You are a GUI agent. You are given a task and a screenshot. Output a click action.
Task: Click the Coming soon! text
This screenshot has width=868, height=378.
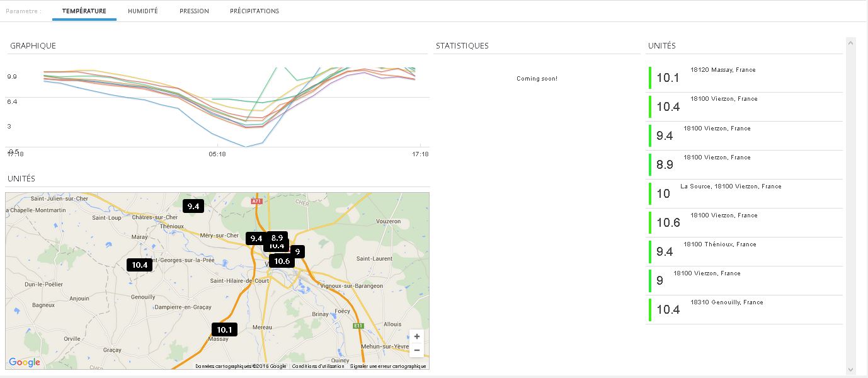pos(537,79)
